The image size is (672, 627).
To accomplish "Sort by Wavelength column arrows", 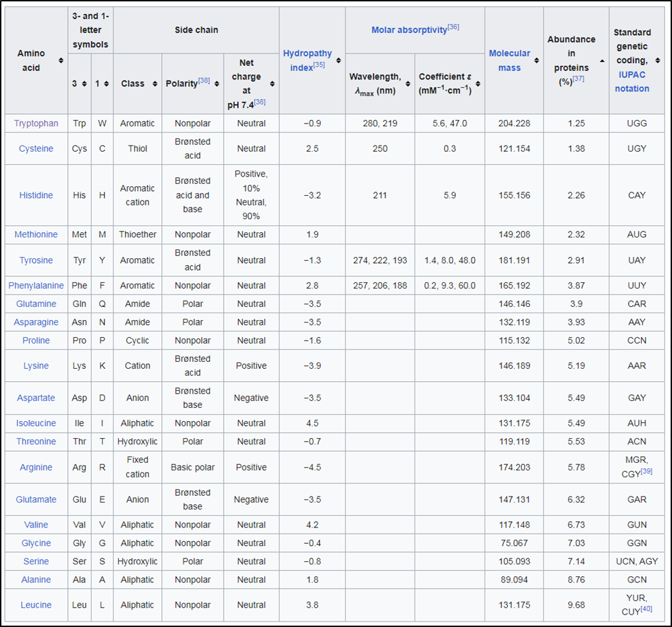I will coord(408,84).
